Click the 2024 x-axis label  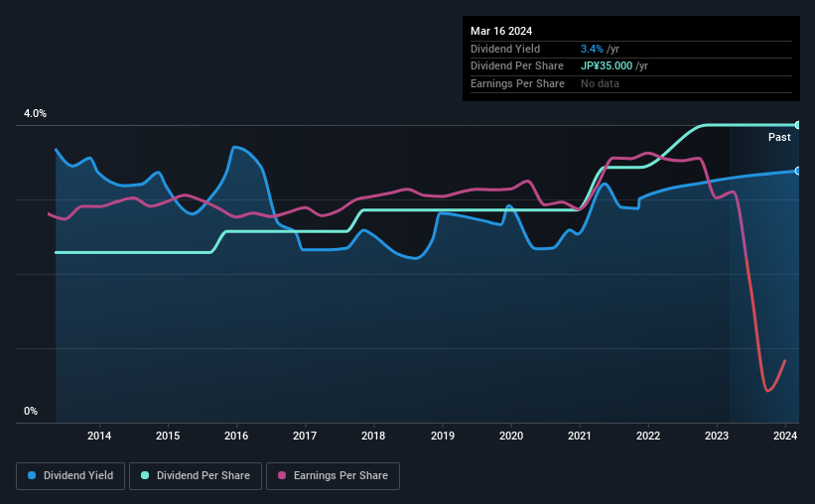click(x=785, y=436)
